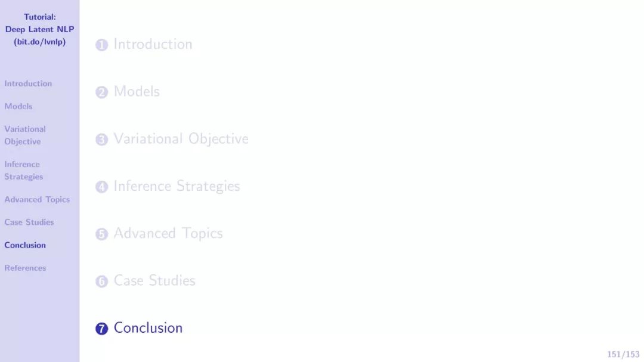The height and width of the screenshot is (362, 644).
Task: Open the Introduction section in the sidebar
Action: (29, 83)
